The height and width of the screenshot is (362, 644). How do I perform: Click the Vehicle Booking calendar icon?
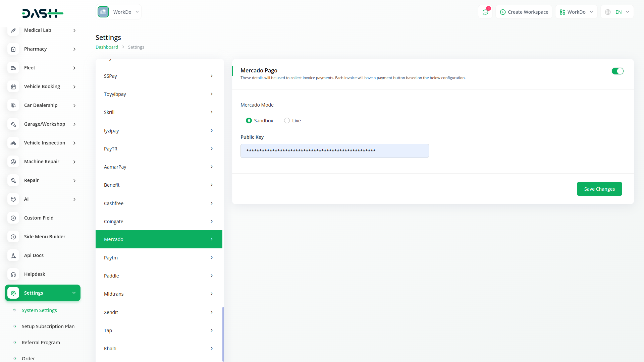point(13,86)
